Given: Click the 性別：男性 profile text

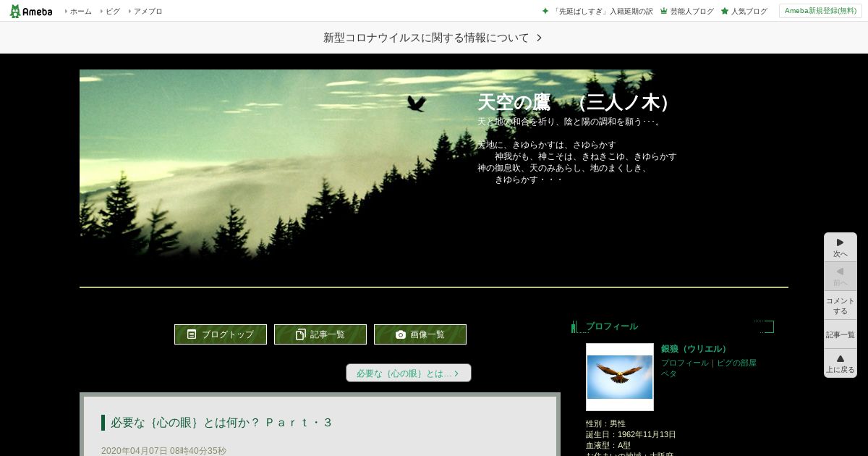Looking at the screenshot, I should 606,423.
